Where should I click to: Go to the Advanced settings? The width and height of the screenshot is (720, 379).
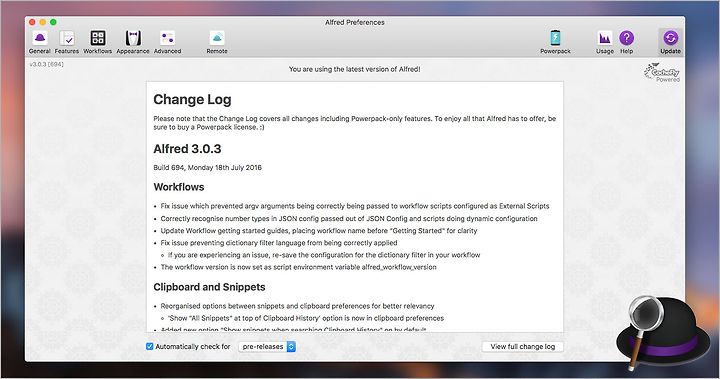[x=168, y=42]
